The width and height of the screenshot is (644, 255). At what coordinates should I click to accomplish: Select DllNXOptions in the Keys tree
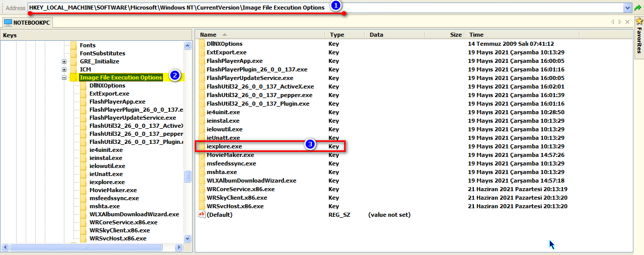point(107,86)
